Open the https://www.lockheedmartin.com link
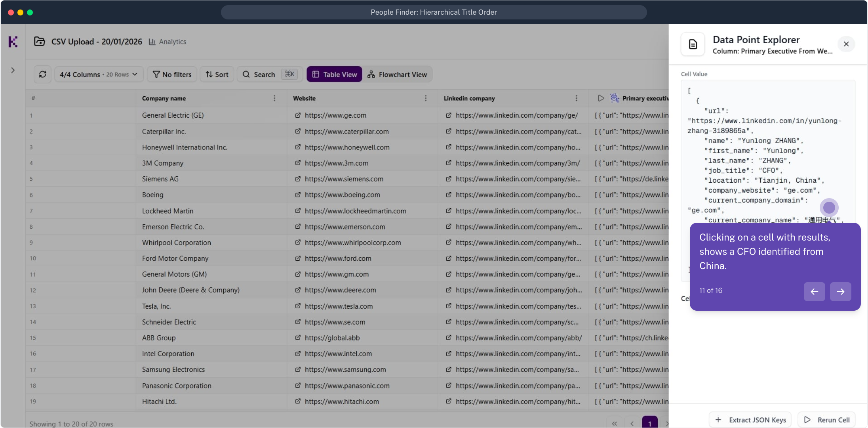The width and height of the screenshot is (868, 428). coord(356,211)
